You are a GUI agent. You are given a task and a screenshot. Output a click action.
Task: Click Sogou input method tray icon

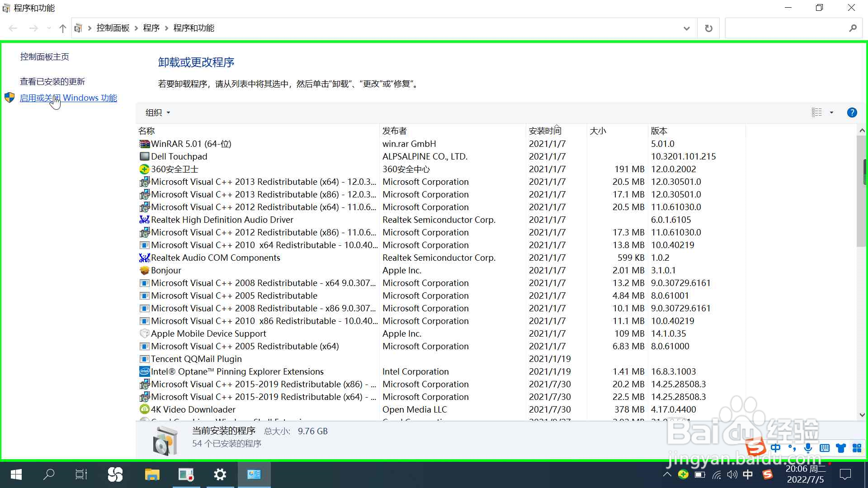pyautogui.click(x=768, y=474)
